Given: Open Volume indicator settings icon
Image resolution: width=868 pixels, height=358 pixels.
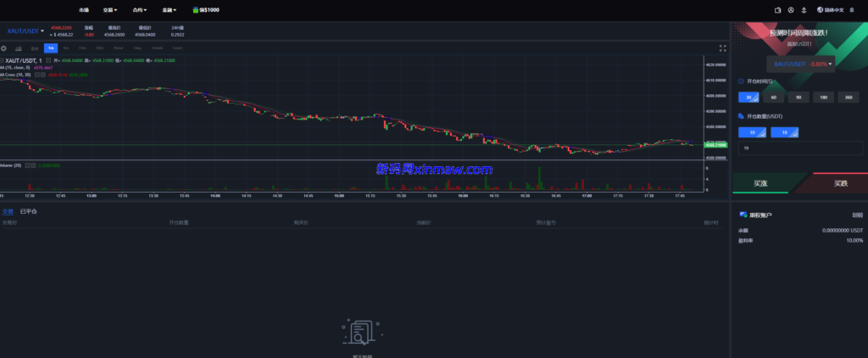Looking at the screenshot, I should pos(26,165).
